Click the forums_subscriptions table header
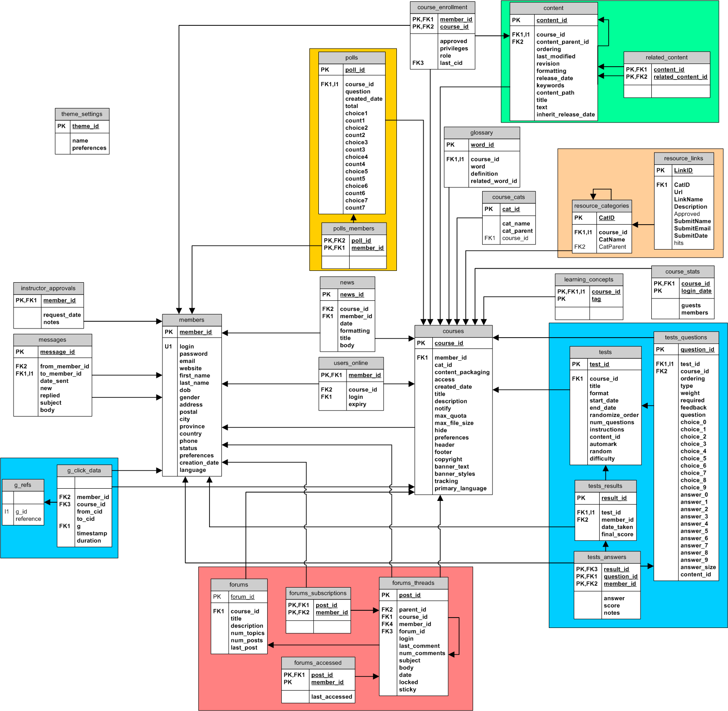 318,593
